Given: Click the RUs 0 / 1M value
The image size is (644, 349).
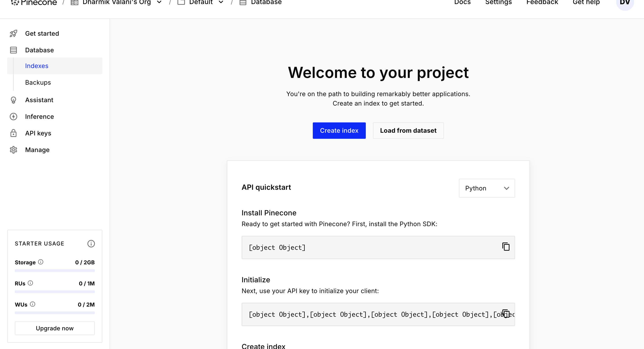Looking at the screenshot, I should [87, 283].
